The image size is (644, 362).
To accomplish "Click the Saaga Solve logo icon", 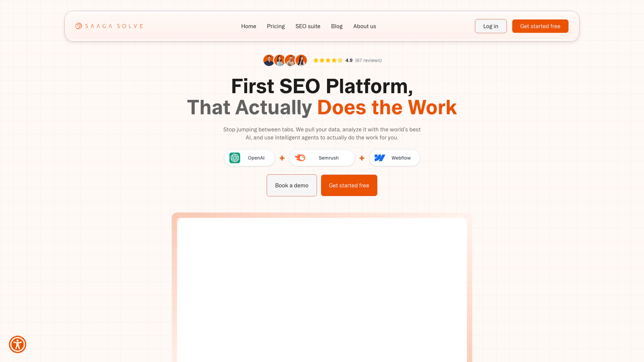I will coord(78,26).
